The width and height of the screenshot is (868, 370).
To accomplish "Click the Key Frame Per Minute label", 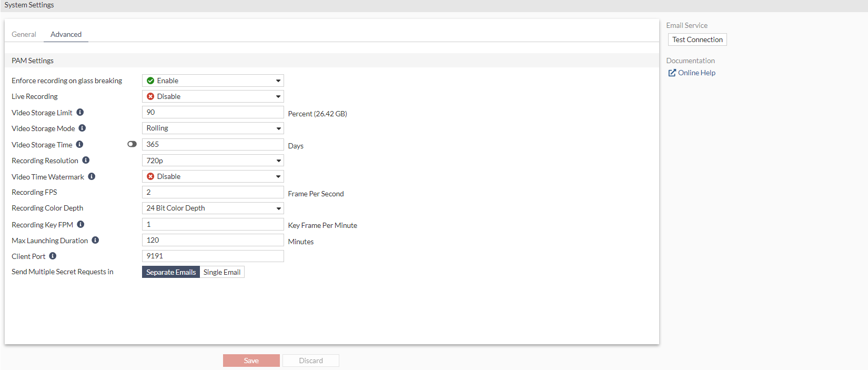I will pos(322,225).
